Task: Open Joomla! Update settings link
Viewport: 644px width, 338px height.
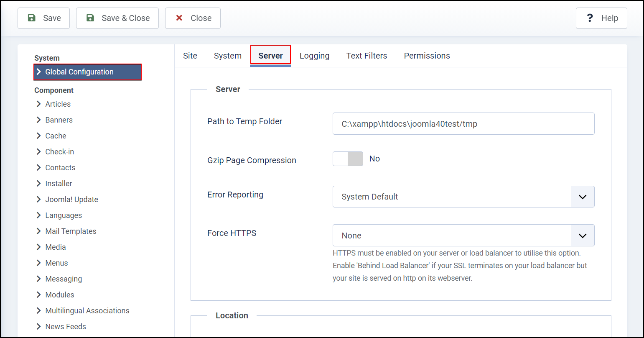Action: click(x=71, y=199)
